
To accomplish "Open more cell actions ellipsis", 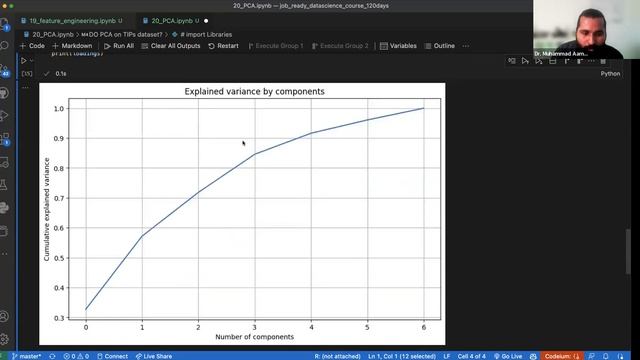I will tap(591, 61).
